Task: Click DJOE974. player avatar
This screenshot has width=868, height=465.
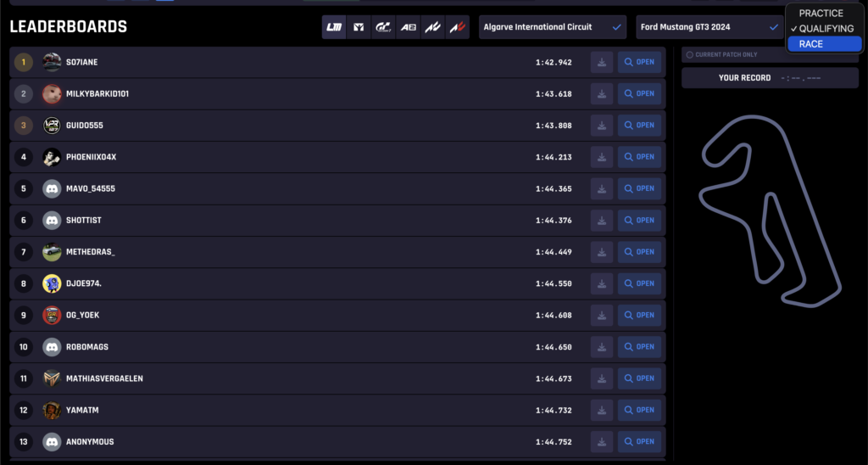Action: coord(52,283)
